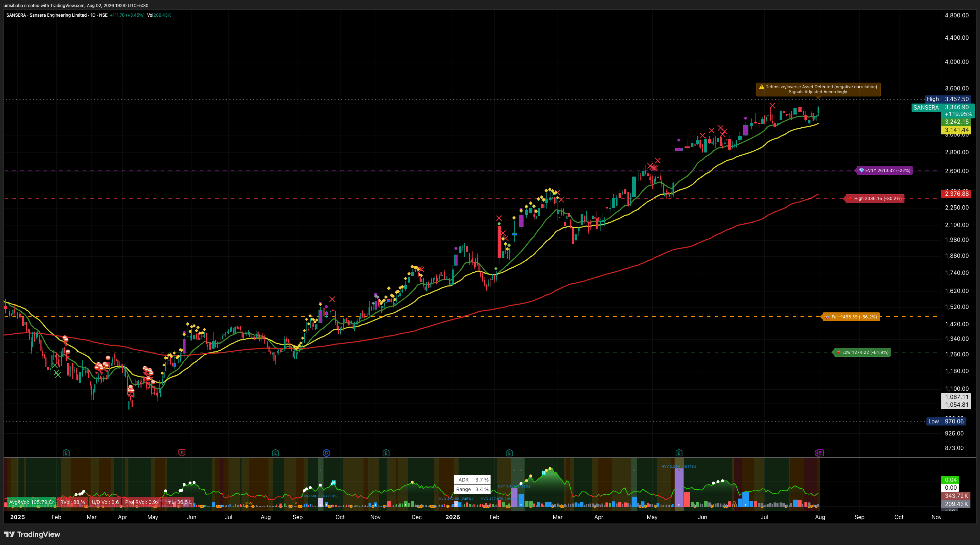Screen dimensions: 980x545
Task: Click the blue dividend D marker
Action: pos(326,452)
